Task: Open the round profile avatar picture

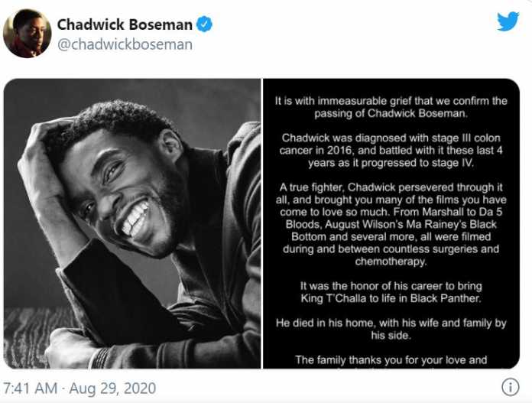Action: coord(27,34)
